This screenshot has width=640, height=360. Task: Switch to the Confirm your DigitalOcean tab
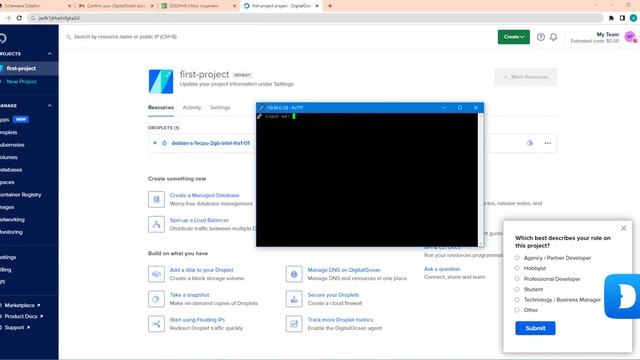click(x=115, y=6)
